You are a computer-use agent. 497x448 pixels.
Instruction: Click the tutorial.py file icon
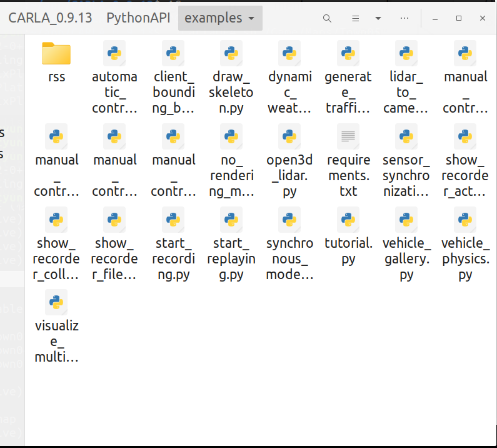tap(348, 220)
